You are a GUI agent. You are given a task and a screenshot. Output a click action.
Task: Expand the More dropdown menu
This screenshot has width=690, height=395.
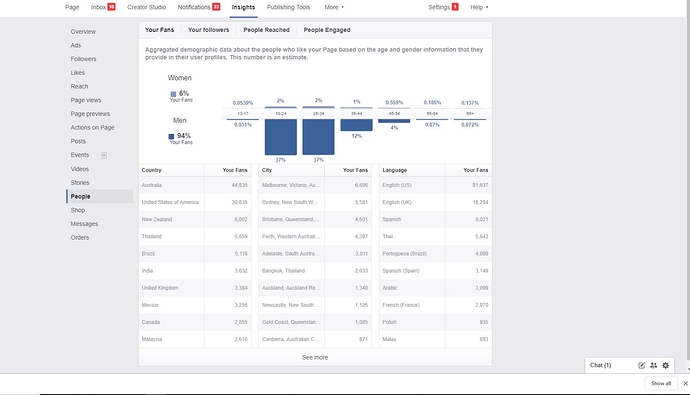[x=334, y=7]
